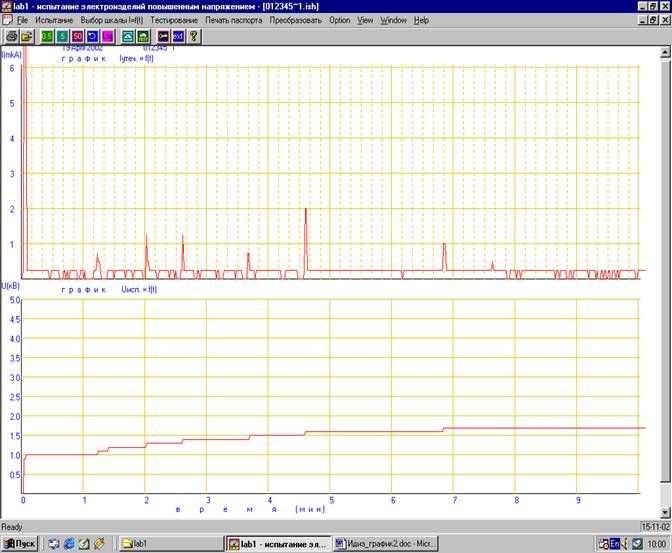The image size is (672, 553).
Task: Click the question mark help icon
Action: (193, 36)
